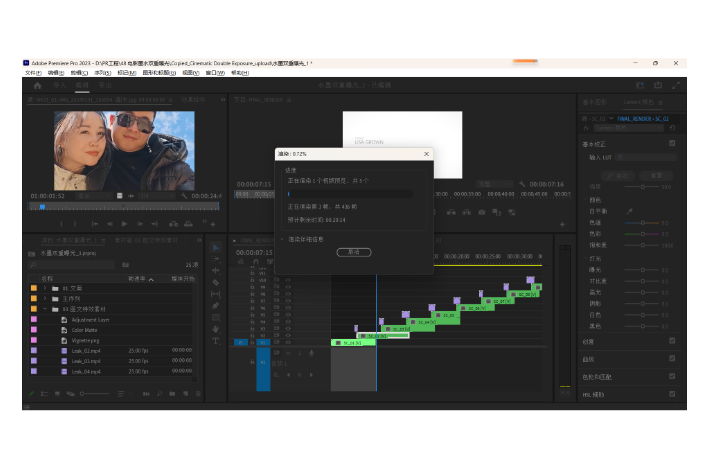
Task: Open the 文件(F) menu
Action: click(33, 73)
